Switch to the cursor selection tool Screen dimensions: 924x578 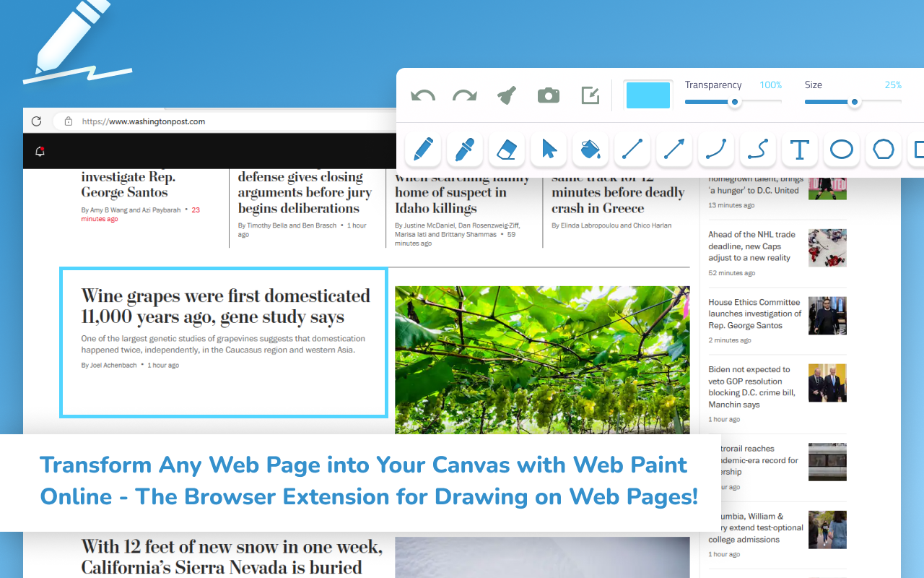pyautogui.click(x=549, y=150)
